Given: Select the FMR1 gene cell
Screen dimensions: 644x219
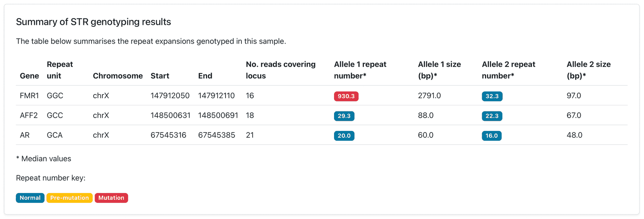Looking at the screenshot, I should (x=29, y=96).
